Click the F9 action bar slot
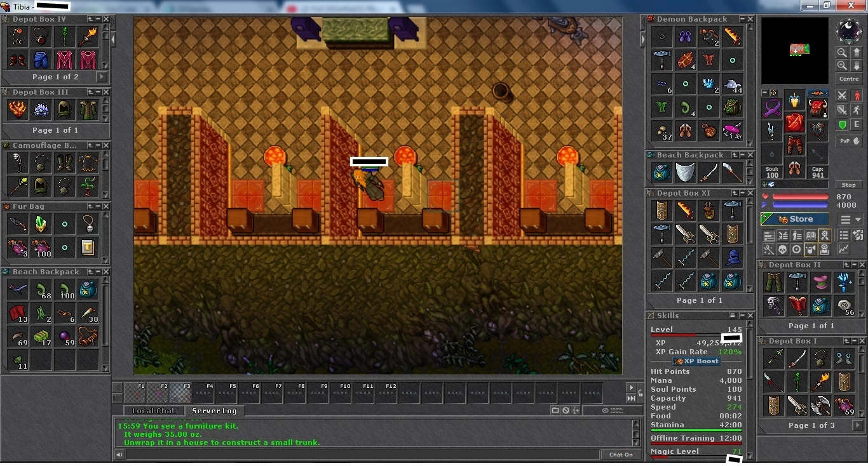Screen dimensions: 868x466 pyautogui.click(x=318, y=393)
